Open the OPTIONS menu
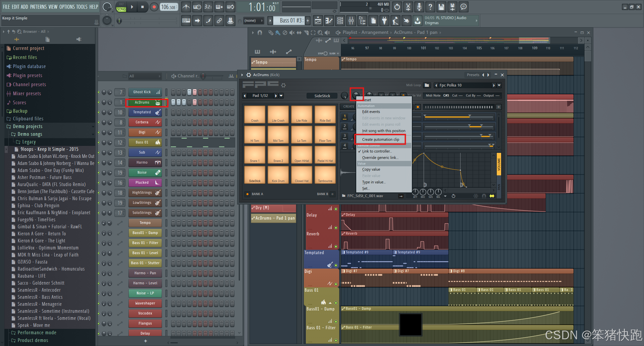The image size is (644, 346). pos(67,6)
